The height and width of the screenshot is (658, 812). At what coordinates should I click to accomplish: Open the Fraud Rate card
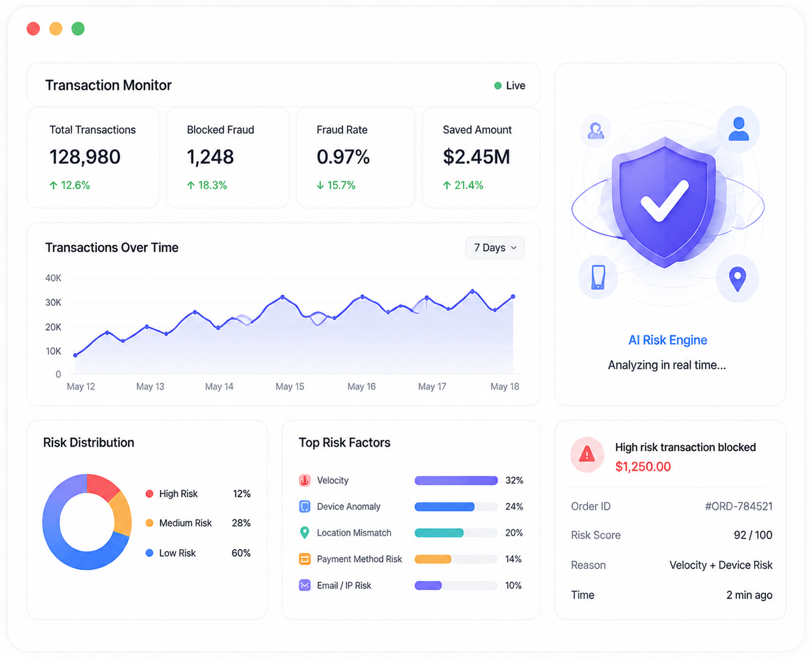pyautogui.click(x=356, y=157)
